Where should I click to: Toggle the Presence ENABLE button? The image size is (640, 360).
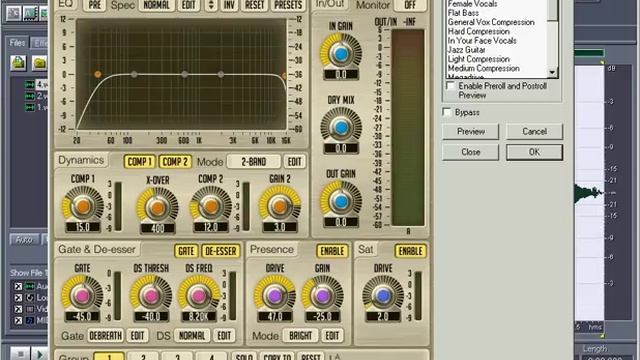[332, 251]
